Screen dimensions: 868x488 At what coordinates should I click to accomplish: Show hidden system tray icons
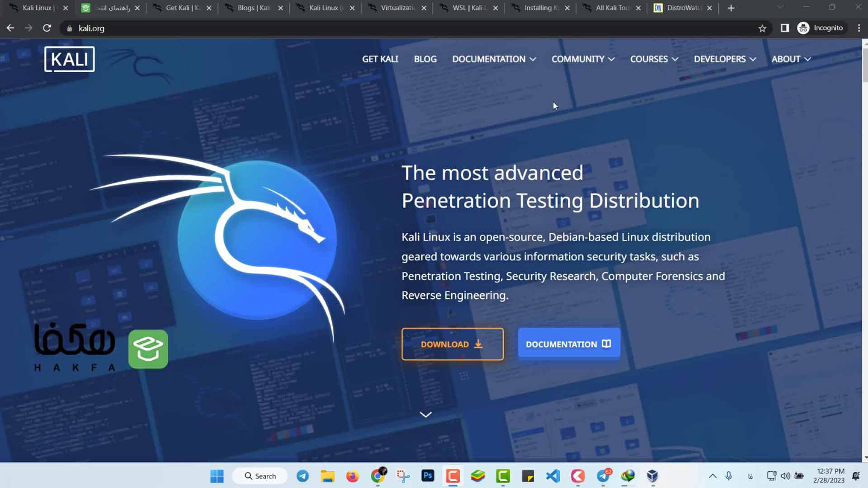pyautogui.click(x=712, y=476)
